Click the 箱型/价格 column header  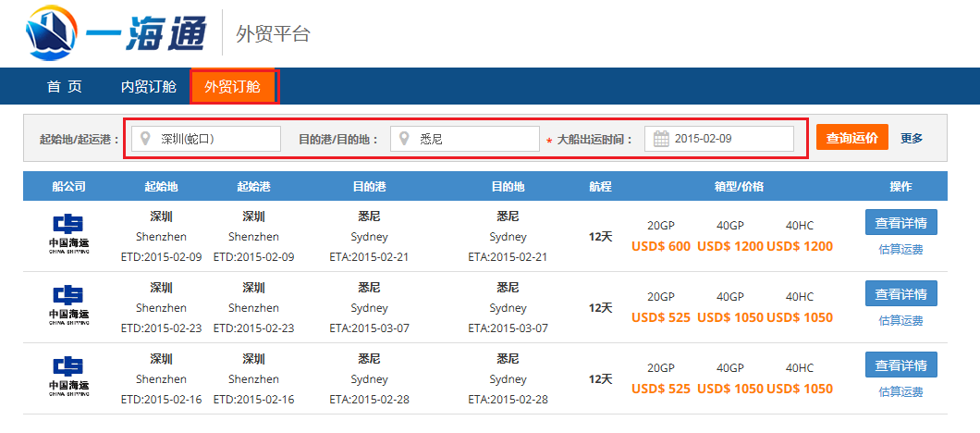[740, 187]
